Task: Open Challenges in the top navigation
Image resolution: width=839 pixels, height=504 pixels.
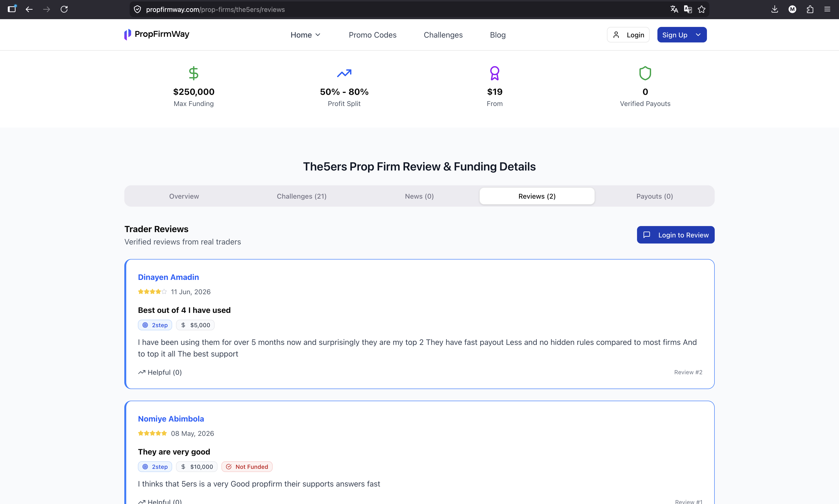Action: 443,35
